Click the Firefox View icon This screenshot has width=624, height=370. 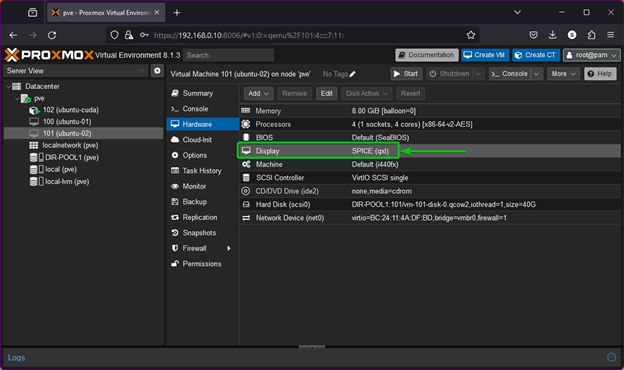pos(32,13)
